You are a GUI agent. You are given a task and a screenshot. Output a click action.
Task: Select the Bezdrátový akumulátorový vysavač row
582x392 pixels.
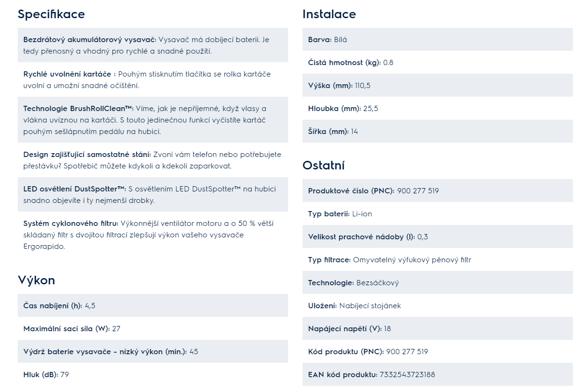153,45
